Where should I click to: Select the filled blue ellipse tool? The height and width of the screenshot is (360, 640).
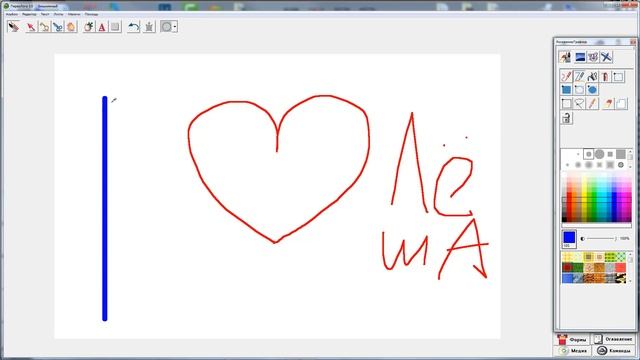[592, 89]
